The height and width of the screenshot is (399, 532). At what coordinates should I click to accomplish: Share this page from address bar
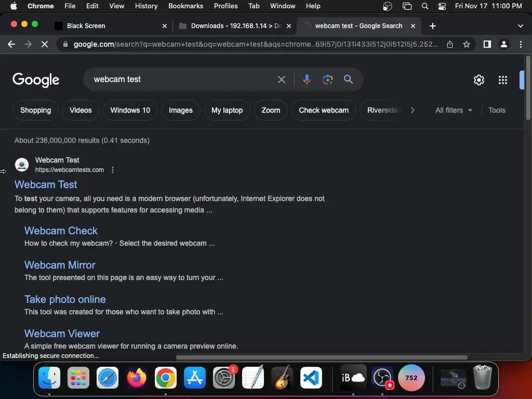[450, 44]
